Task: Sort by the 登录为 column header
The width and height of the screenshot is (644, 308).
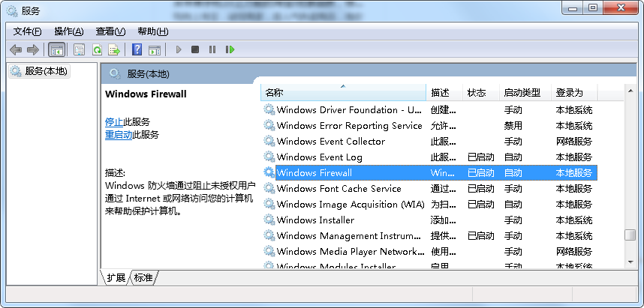Action: (x=574, y=93)
